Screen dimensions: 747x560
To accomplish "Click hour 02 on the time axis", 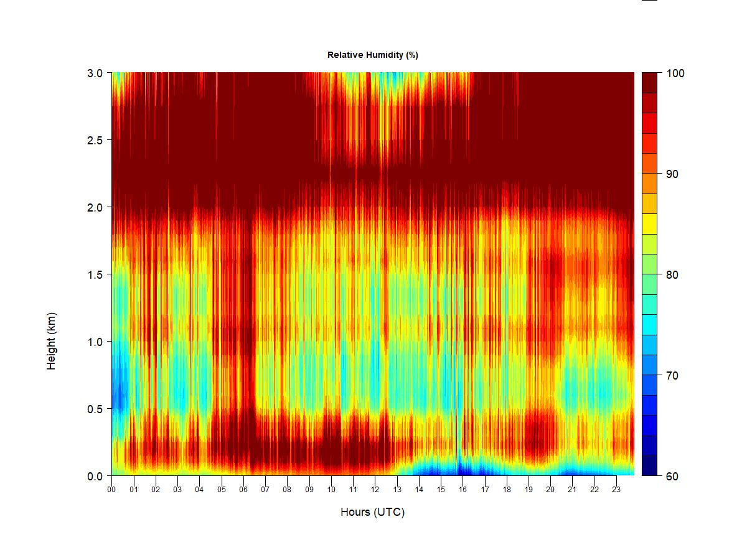I will (x=156, y=490).
